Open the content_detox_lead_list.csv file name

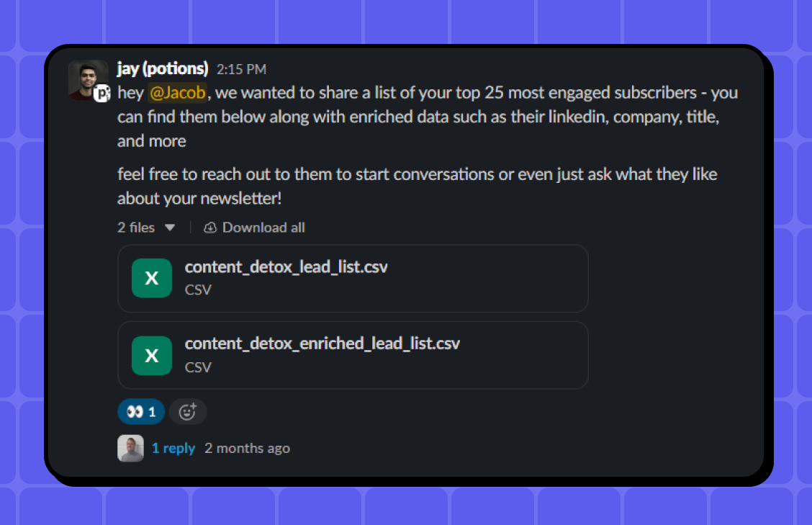[287, 267]
